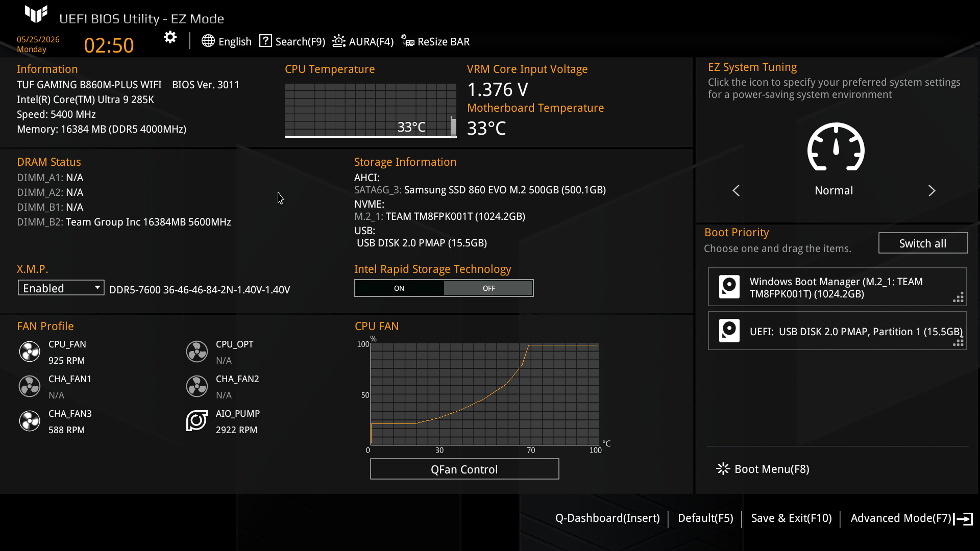Click the 02:50 system time

[x=109, y=45]
